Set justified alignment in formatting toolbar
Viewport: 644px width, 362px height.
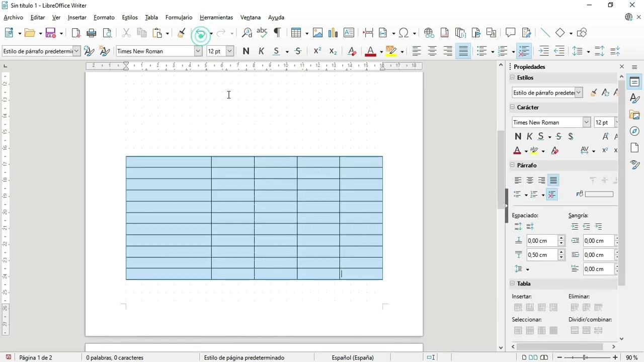(463, 51)
